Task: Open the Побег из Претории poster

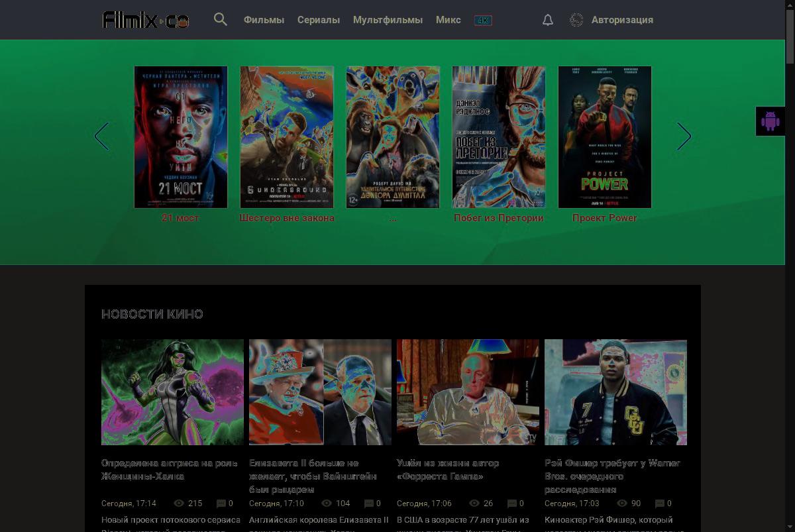Action: click(499, 137)
